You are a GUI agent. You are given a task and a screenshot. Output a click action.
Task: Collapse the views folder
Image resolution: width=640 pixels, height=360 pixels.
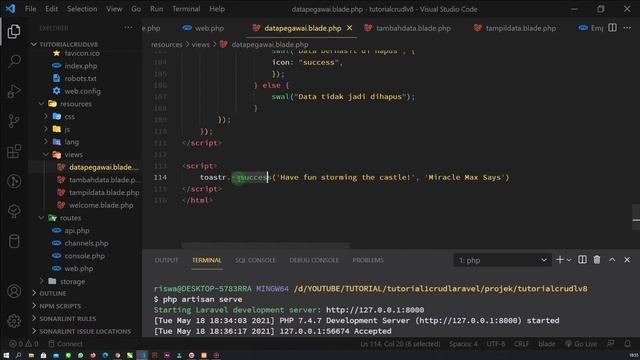(46, 154)
